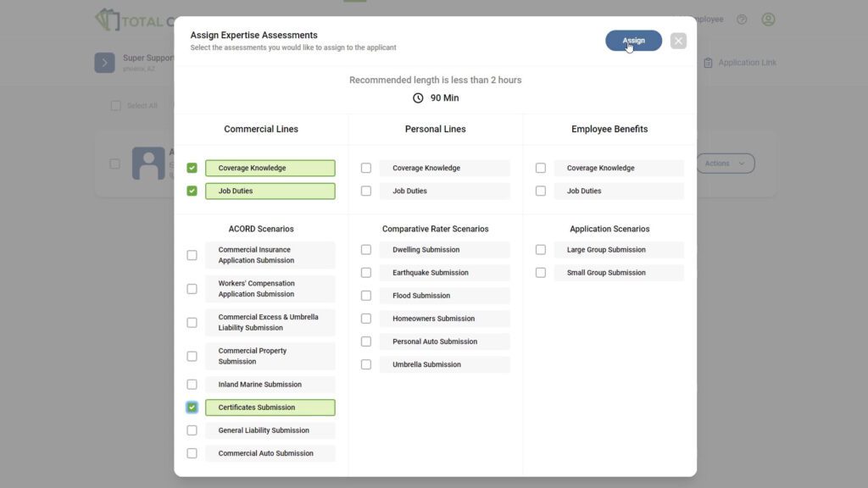Viewport: 868px width, 488px height.
Task: Click the applicant avatar silhouette icon
Action: [x=148, y=163]
